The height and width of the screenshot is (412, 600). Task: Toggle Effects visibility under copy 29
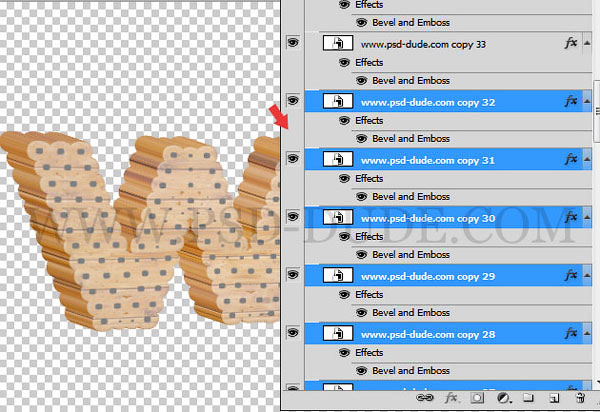(344, 295)
